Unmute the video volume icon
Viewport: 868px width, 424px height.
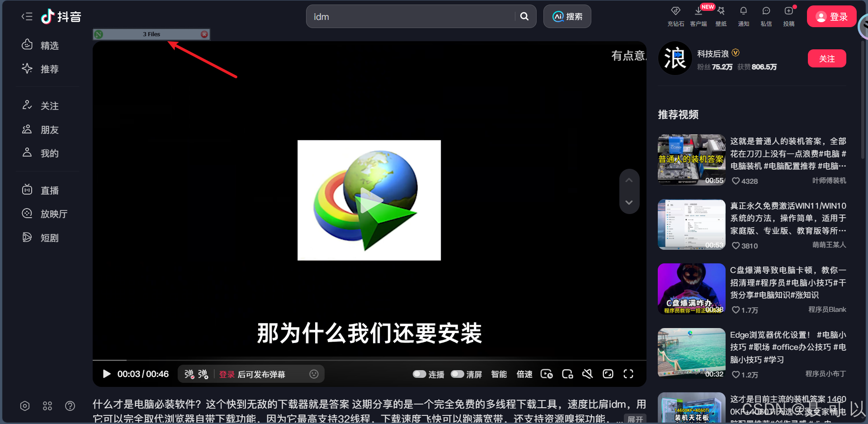[587, 374]
